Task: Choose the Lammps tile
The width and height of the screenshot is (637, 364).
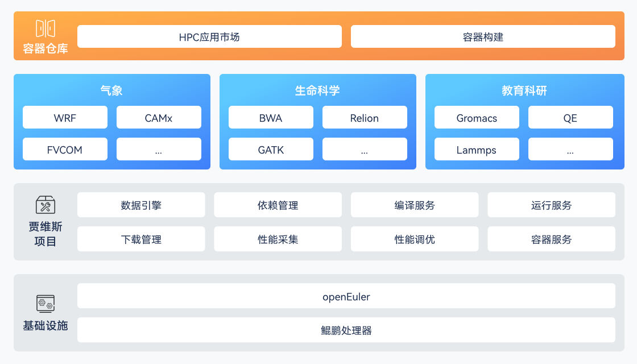Action: (x=477, y=150)
